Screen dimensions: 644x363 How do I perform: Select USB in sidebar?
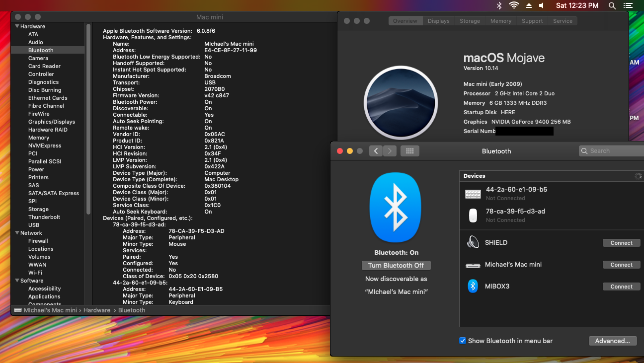pyautogui.click(x=34, y=225)
